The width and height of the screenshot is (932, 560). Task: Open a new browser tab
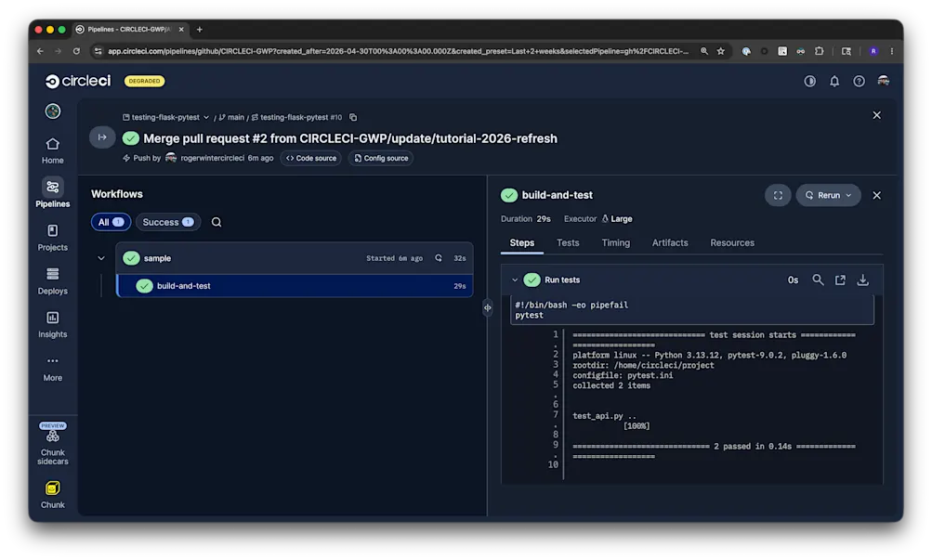coord(200,29)
